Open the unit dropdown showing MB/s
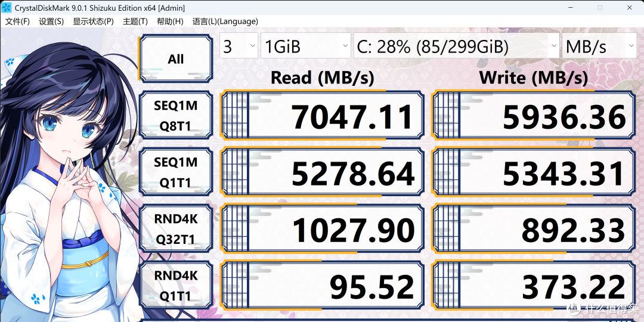This screenshot has width=644, height=322. (x=599, y=45)
